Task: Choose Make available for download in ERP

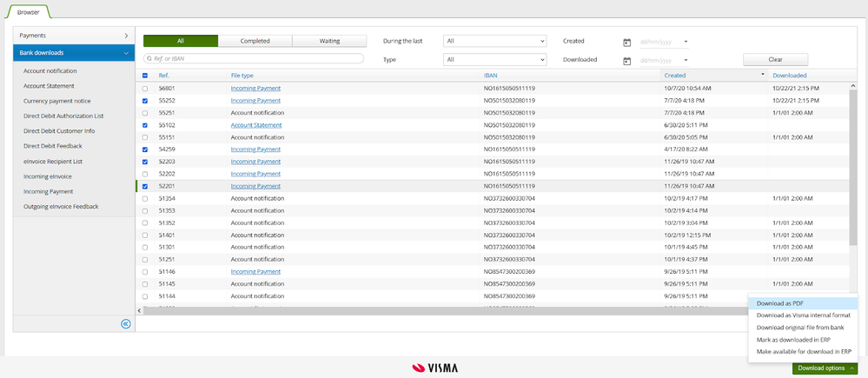Action: coord(802,351)
